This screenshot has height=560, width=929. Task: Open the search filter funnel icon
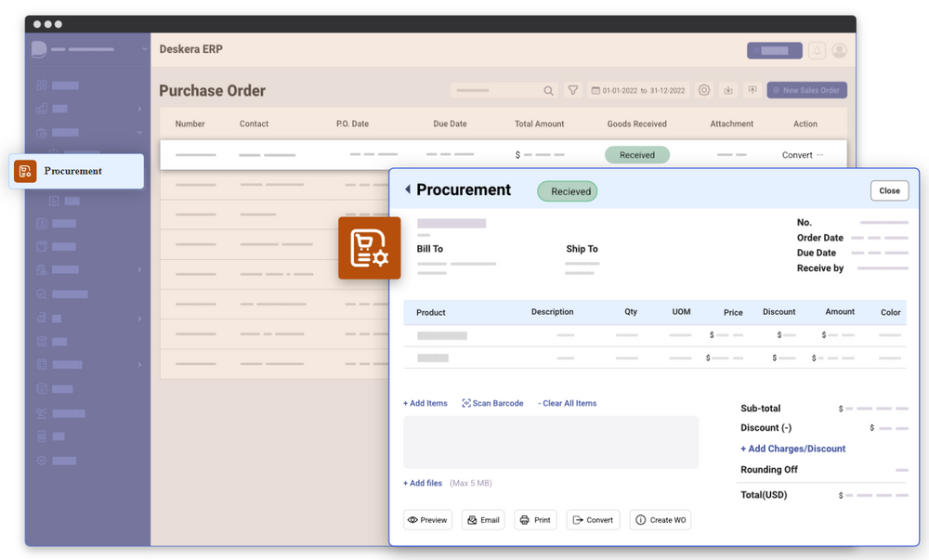[x=573, y=90]
